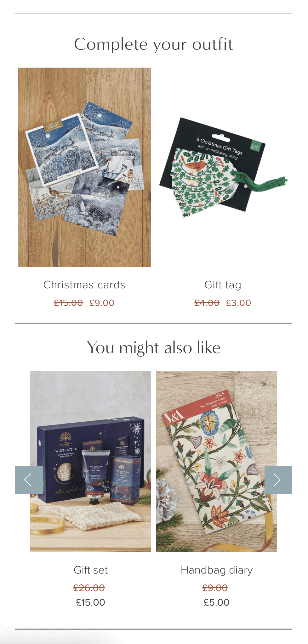This screenshot has height=644, width=308.
Task: View the Wintertide gift set product photo
Action: [x=91, y=462]
